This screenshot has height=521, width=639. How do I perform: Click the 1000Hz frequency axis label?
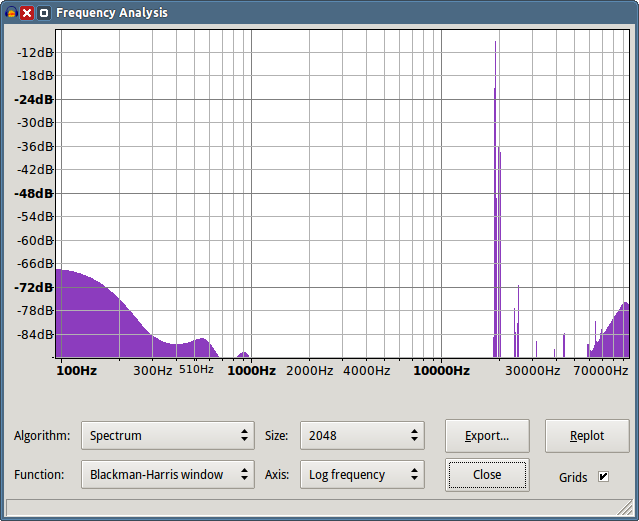[251, 371]
